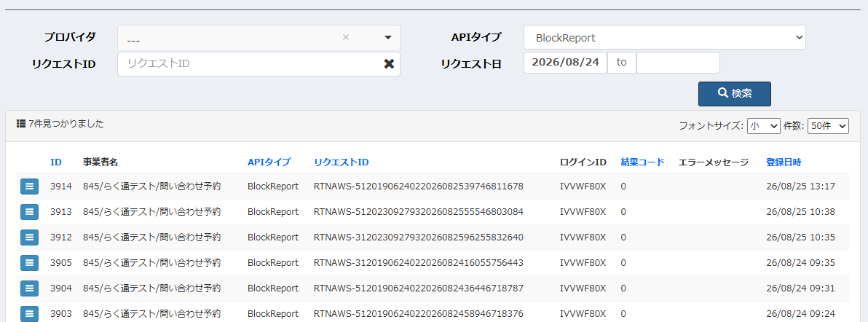Open row menu icon for ID 3912
This screenshot has width=868, height=322.
(29, 237)
